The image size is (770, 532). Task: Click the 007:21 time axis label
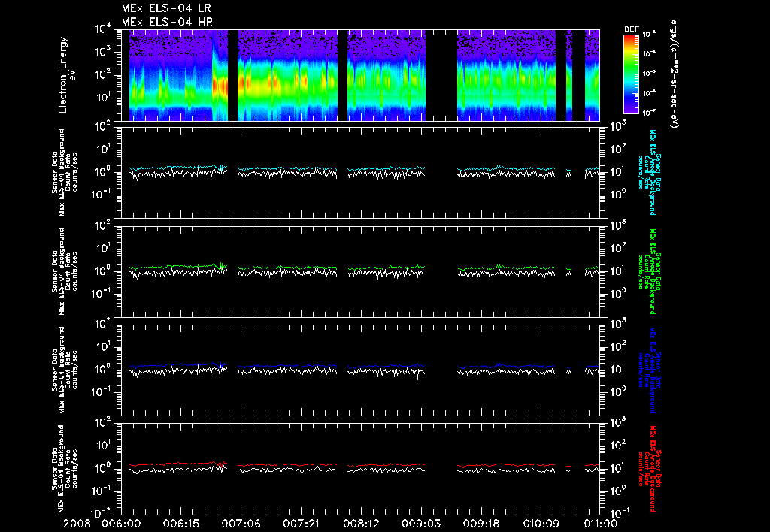tap(302, 524)
